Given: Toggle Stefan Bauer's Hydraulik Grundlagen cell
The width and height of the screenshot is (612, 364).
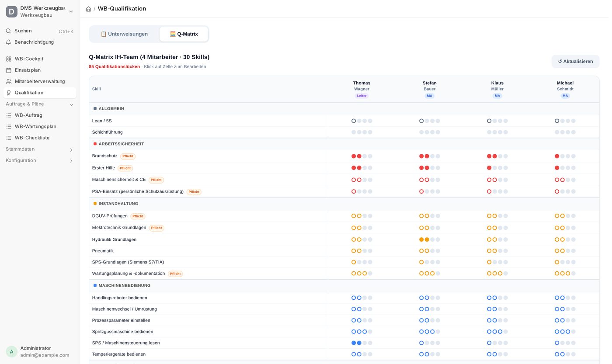Looking at the screenshot, I should point(430,239).
